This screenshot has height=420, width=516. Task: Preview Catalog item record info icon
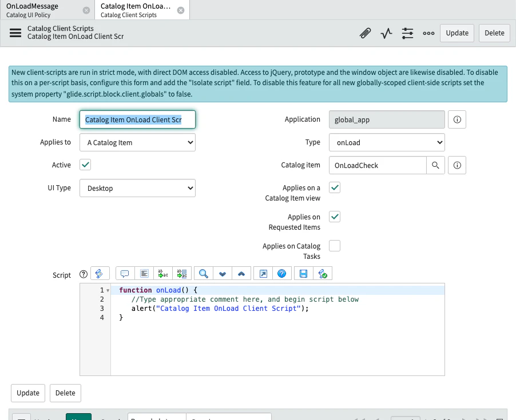coord(457,165)
